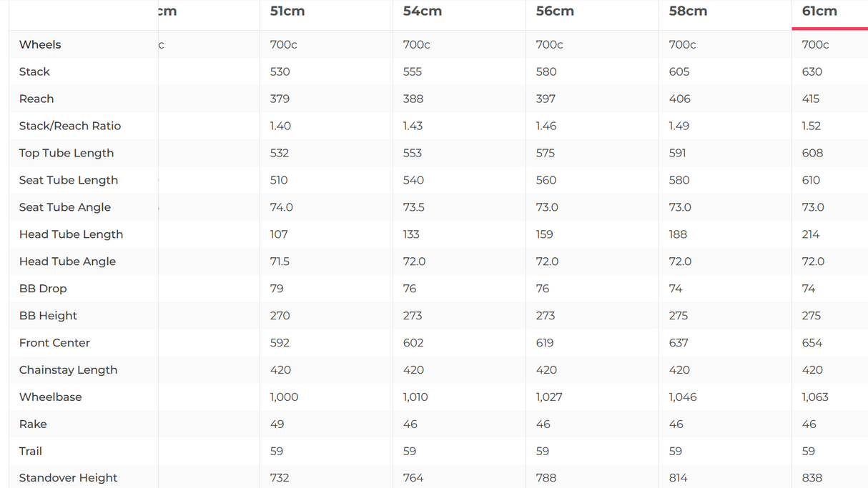Click the Front Center row label

[x=54, y=343]
